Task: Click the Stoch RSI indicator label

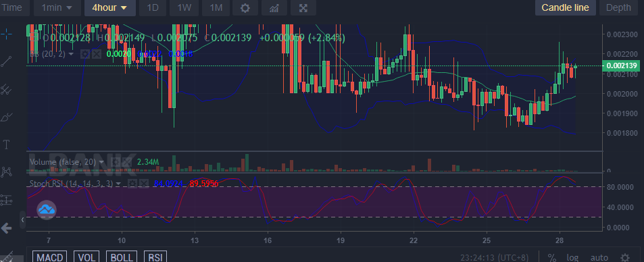Action: [71, 184]
